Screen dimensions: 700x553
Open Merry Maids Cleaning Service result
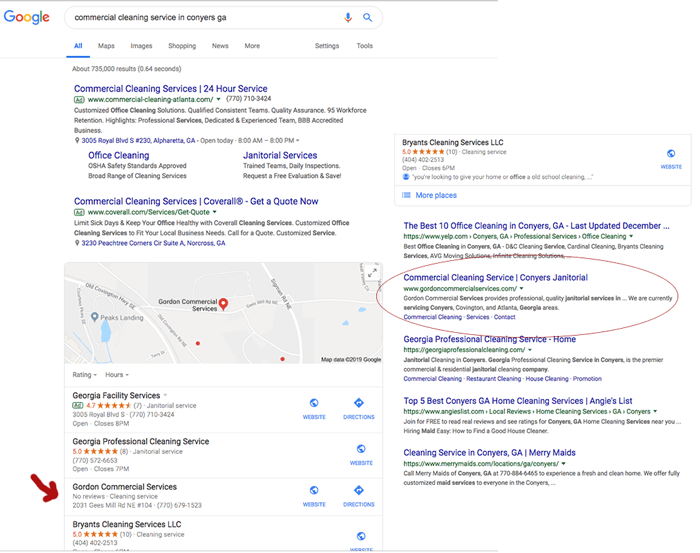click(x=489, y=453)
